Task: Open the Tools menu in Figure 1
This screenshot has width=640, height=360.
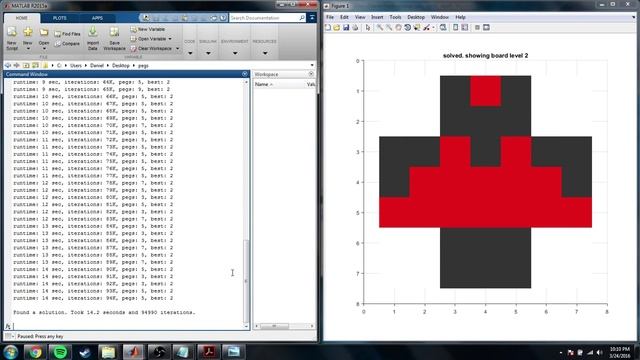Action: point(395,17)
